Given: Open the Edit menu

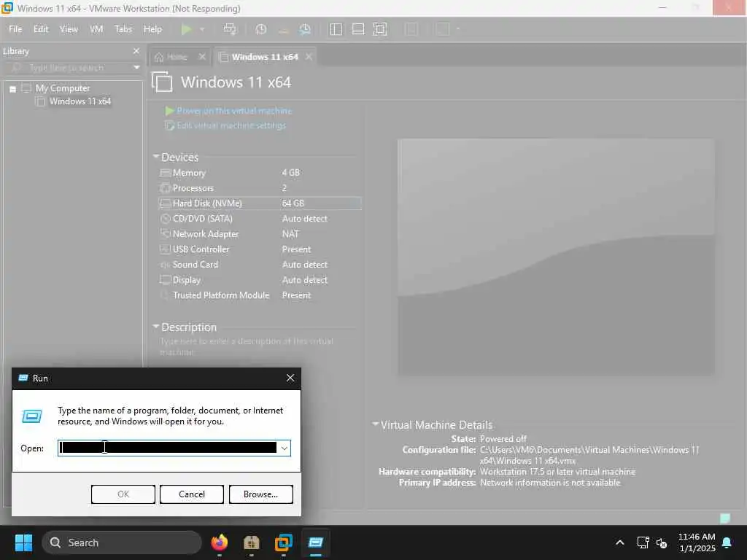Looking at the screenshot, I should (x=41, y=29).
